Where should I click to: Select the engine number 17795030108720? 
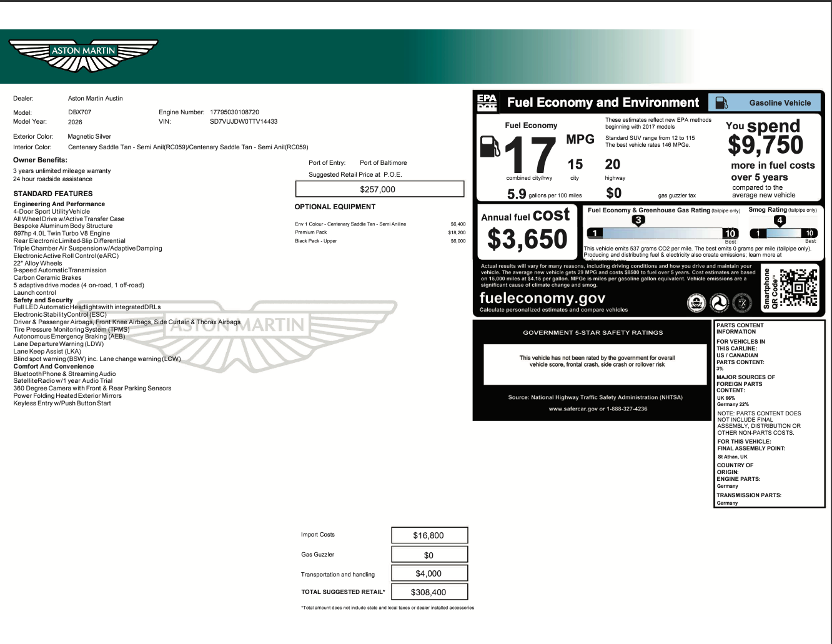pyautogui.click(x=234, y=112)
